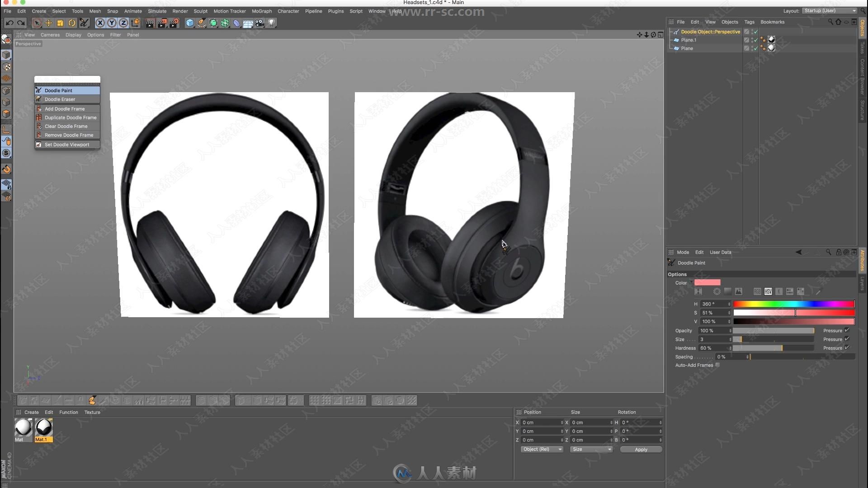The image size is (868, 488).
Task: Pick color with eyedropper icon
Action: point(818,291)
